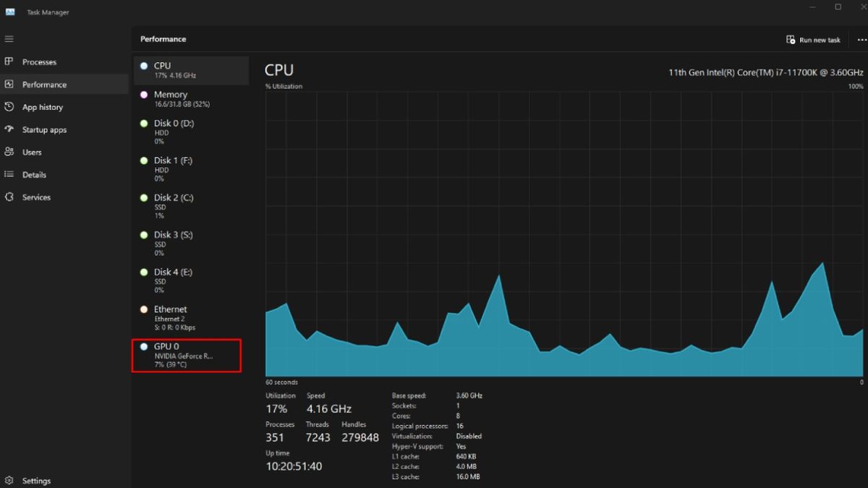
Task: Open Task Manager Settings gear
Action: [9, 480]
